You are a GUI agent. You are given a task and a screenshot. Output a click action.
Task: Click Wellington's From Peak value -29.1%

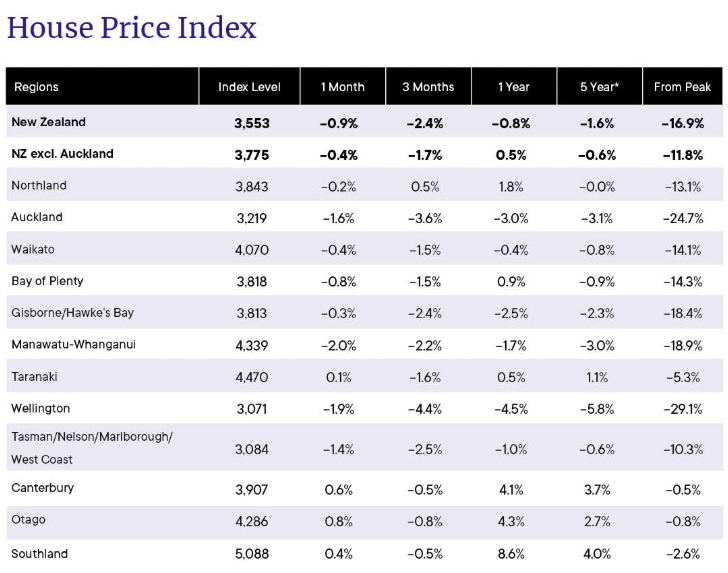click(x=682, y=409)
